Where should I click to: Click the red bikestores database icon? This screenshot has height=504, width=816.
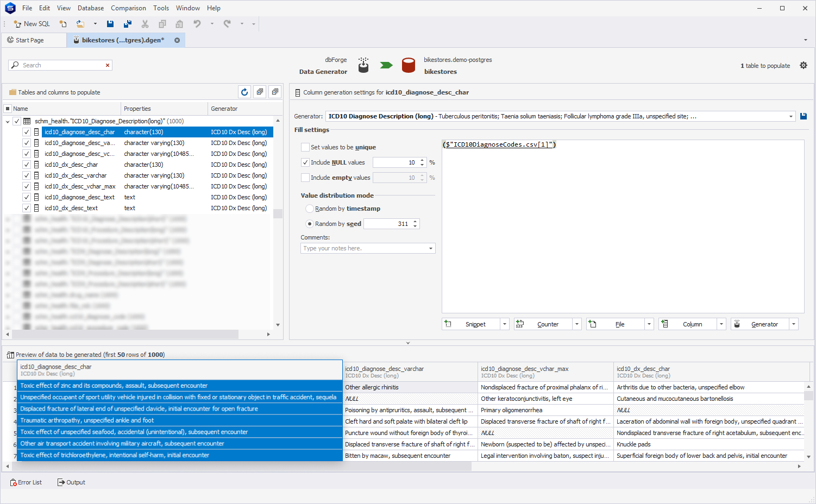409,65
